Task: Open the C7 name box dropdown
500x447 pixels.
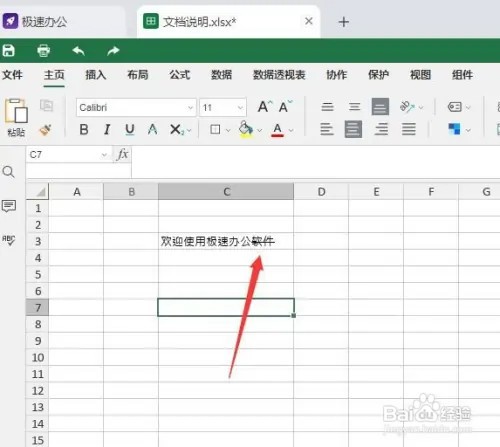Action: coord(104,155)
